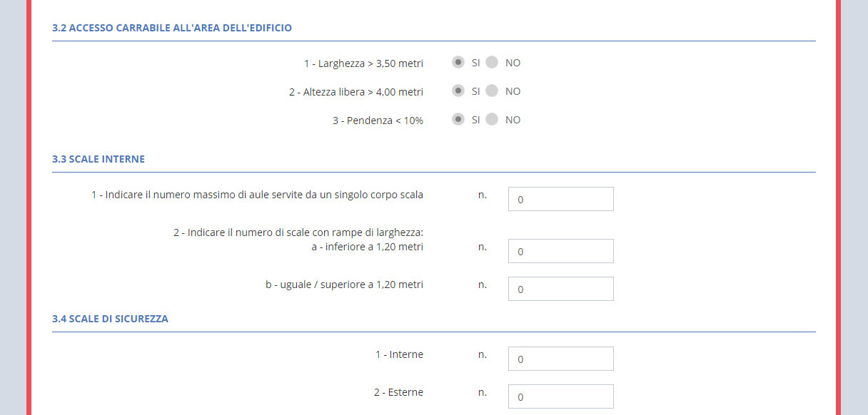Set Pendenza < 10% to NO
The height and width of the screenshot is (415, 868).
492,119
